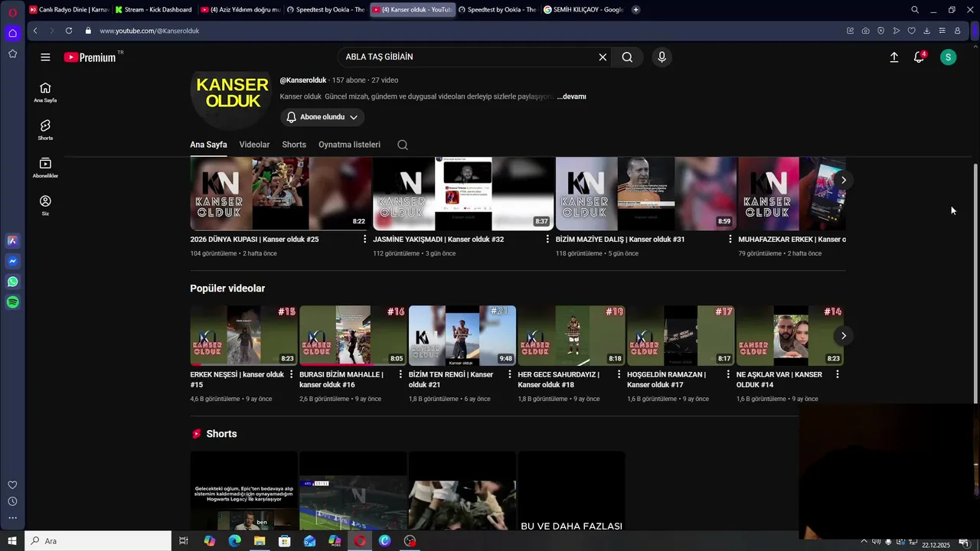Select the Ana Sayfa channel tab
Viewport: 980px width, 551px height.
tap(208, 145)
